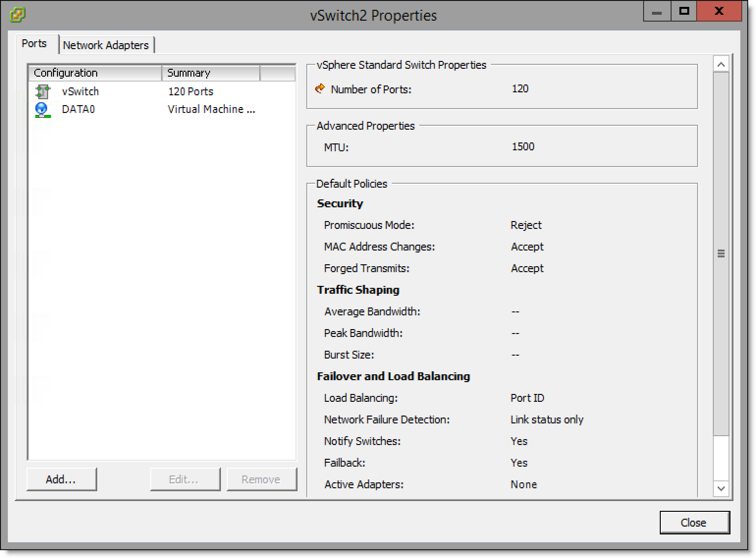Minimize the vSwitch2 Properties window
The height and width of the screenshot is (558, 756).
657,11
